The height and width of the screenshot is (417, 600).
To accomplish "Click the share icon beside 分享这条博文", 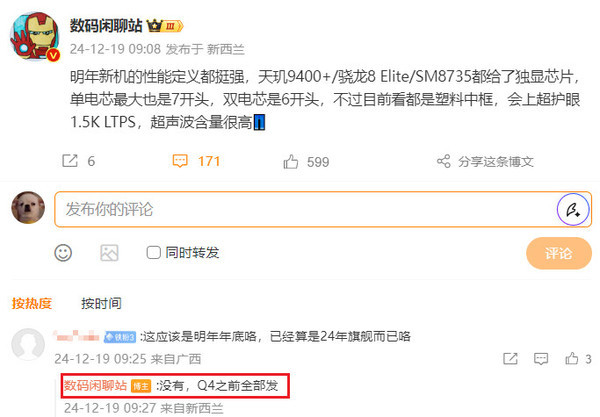I will pyautogui.click(x=443, y=161).
